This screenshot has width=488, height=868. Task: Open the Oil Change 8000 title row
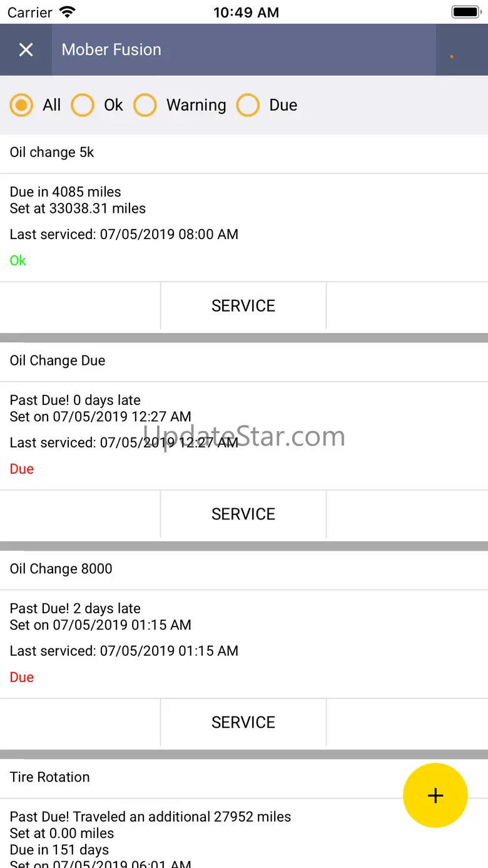[x=61, y=569]
